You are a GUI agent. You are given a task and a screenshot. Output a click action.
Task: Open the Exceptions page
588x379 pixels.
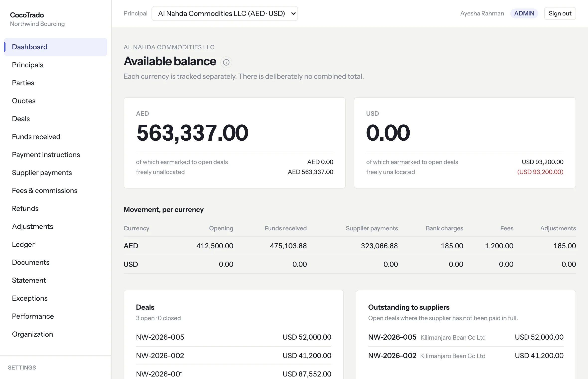(x=56, y=298)
